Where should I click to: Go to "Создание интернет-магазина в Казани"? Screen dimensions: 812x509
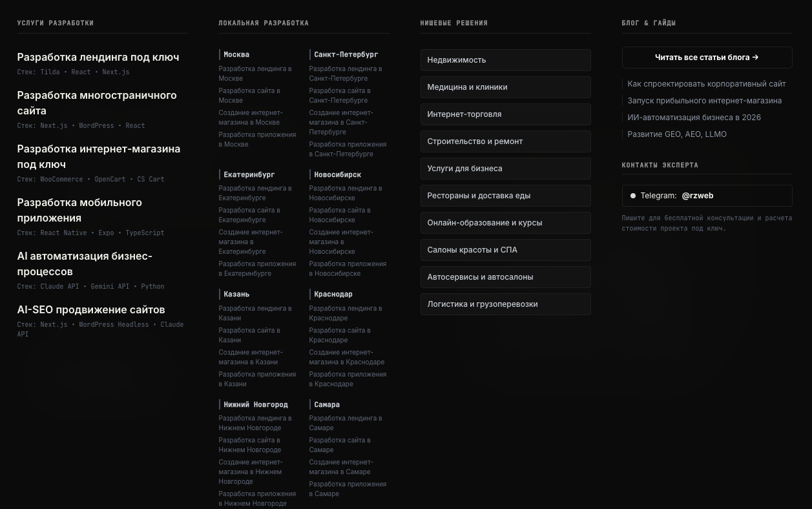(251, 357)
